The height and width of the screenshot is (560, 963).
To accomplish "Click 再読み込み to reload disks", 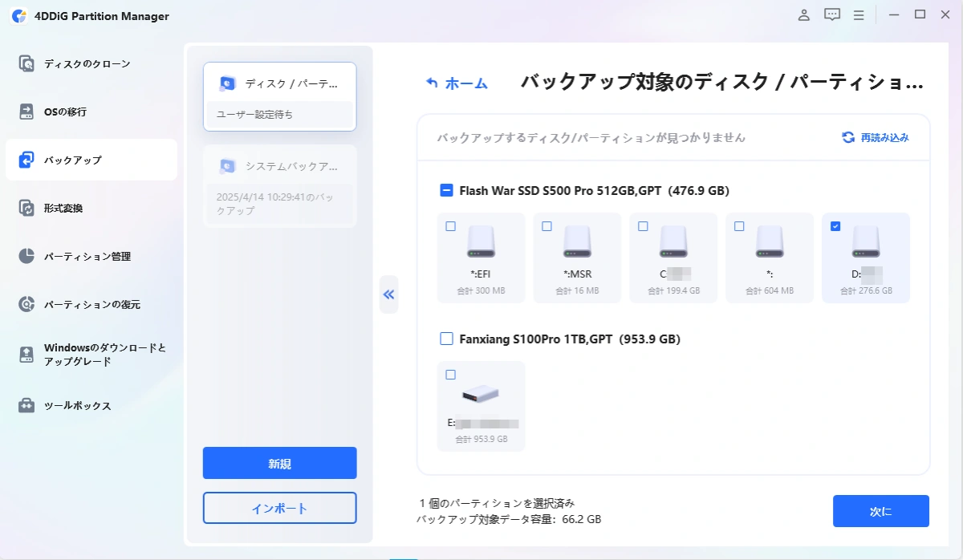I will pyautogui.click(x=884, y=137).
